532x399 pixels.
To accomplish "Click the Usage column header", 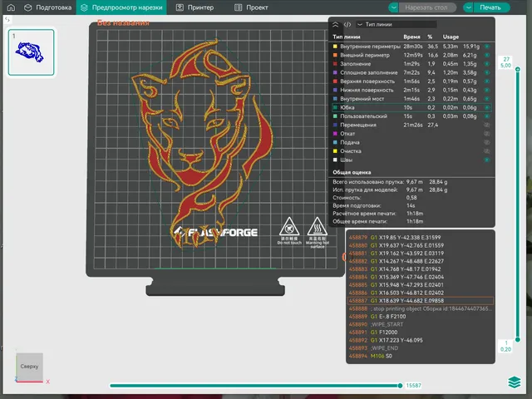I will coord(451,37).
